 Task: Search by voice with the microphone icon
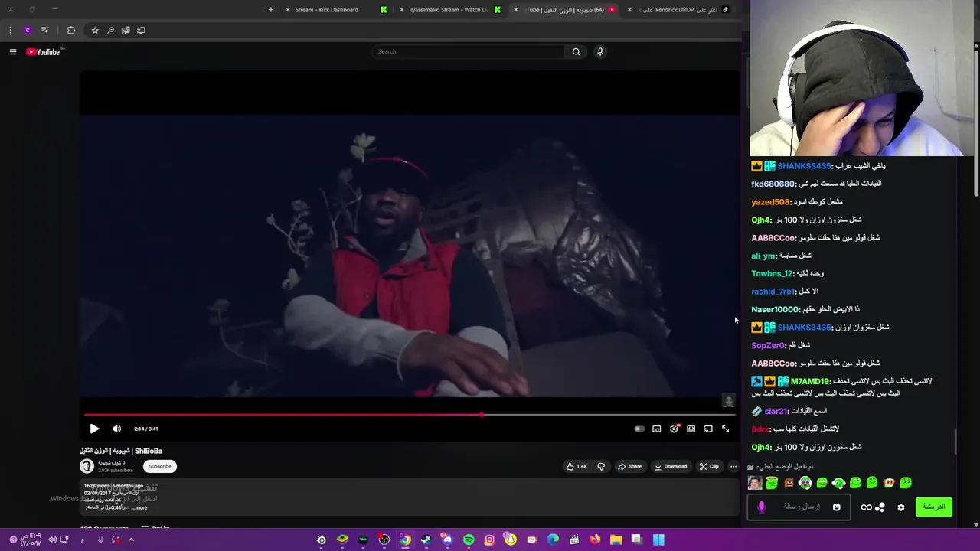(x=600, y=51)
